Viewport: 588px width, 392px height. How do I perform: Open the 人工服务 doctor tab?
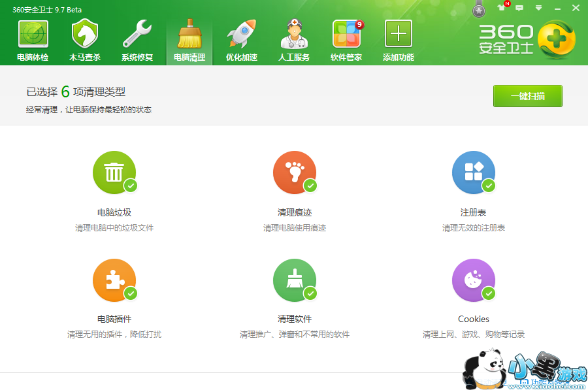pos(294,40)
